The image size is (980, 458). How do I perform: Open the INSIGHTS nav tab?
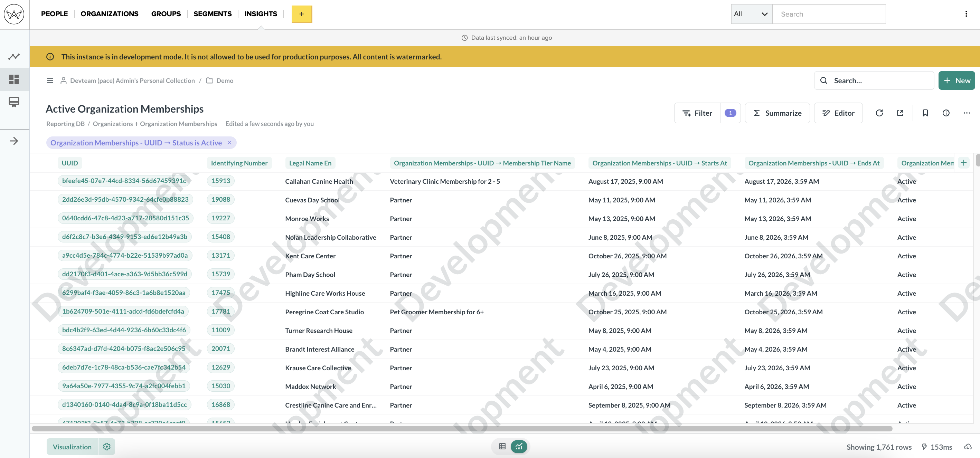tap(261, 14)
